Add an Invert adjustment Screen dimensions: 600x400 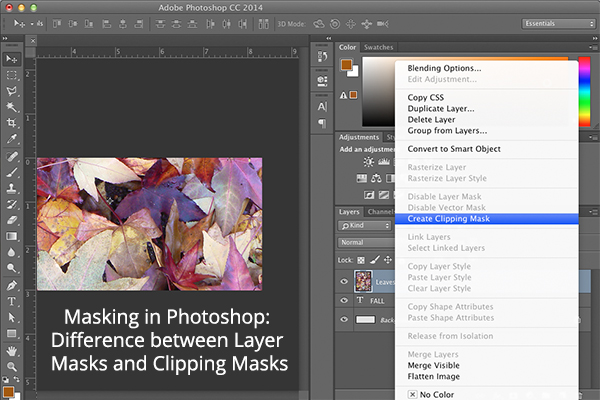click(369, 195)
